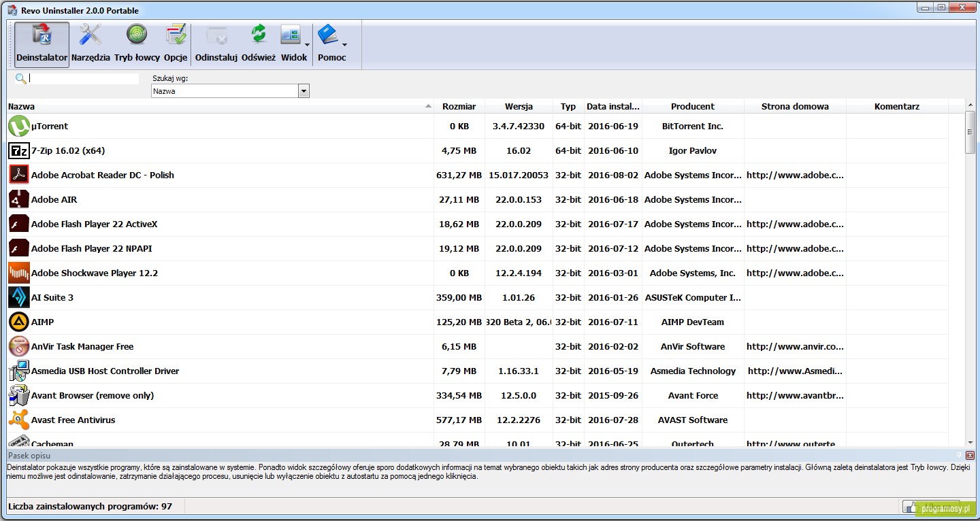Click the µTorrent 64-bit type cell

pyautogui.click(x=568, y=126)
